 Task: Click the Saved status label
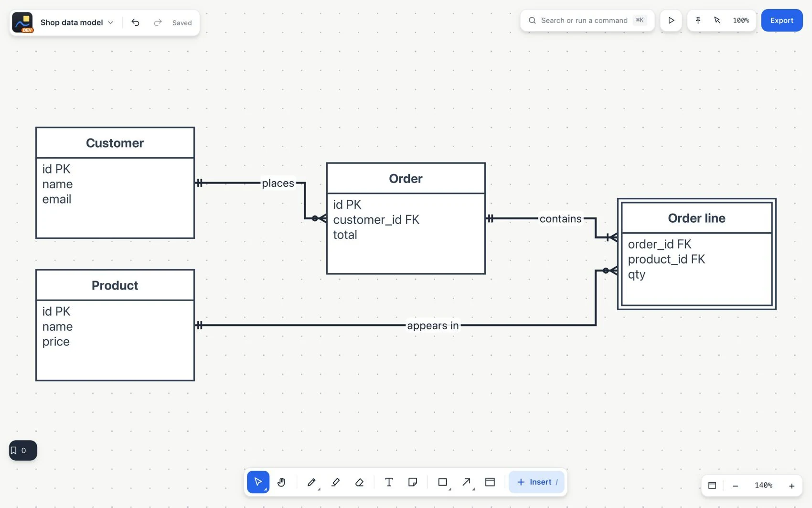coord(182,23)
